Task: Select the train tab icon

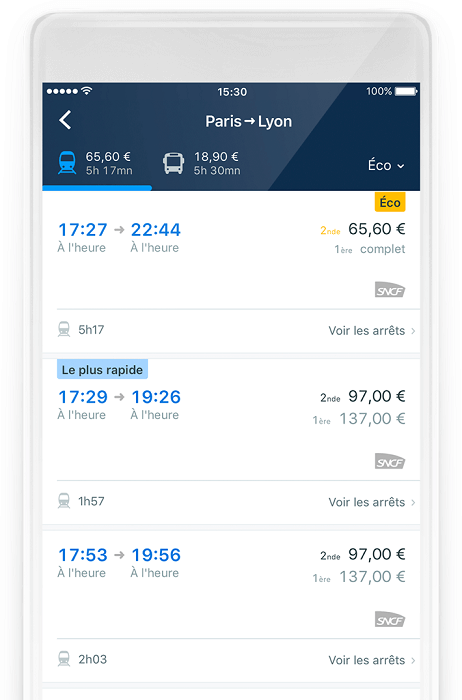Action: (67, 162)
